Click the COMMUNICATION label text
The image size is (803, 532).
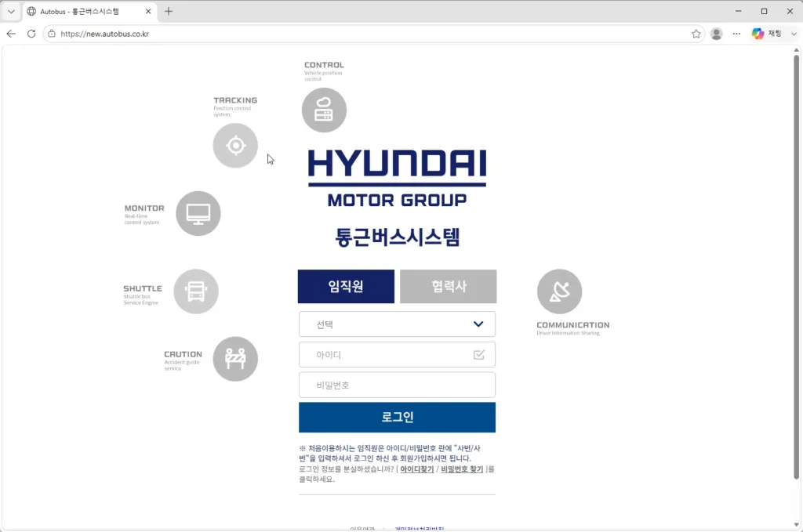click(x=573, y=325)
